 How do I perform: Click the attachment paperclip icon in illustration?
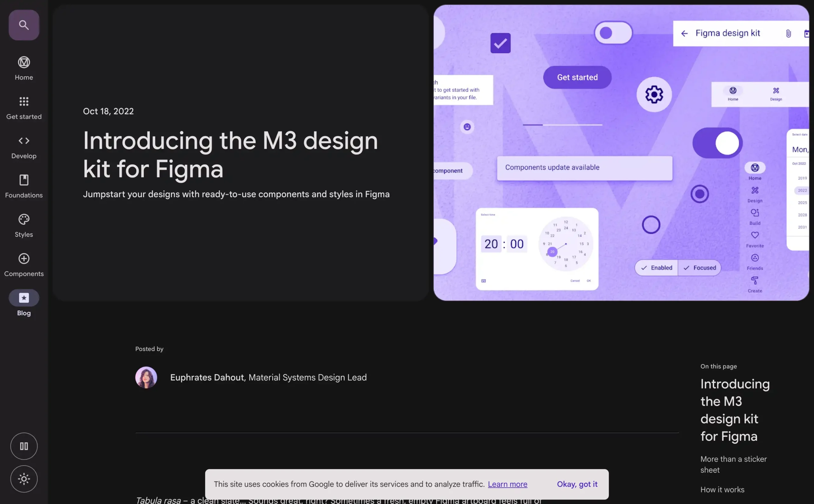(788, 33)
